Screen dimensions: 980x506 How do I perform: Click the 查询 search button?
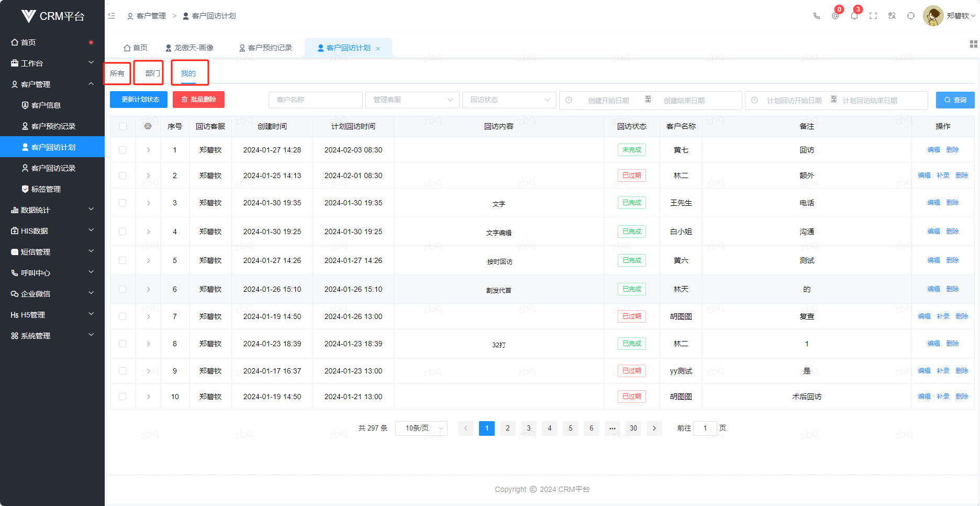coord(955,100)
